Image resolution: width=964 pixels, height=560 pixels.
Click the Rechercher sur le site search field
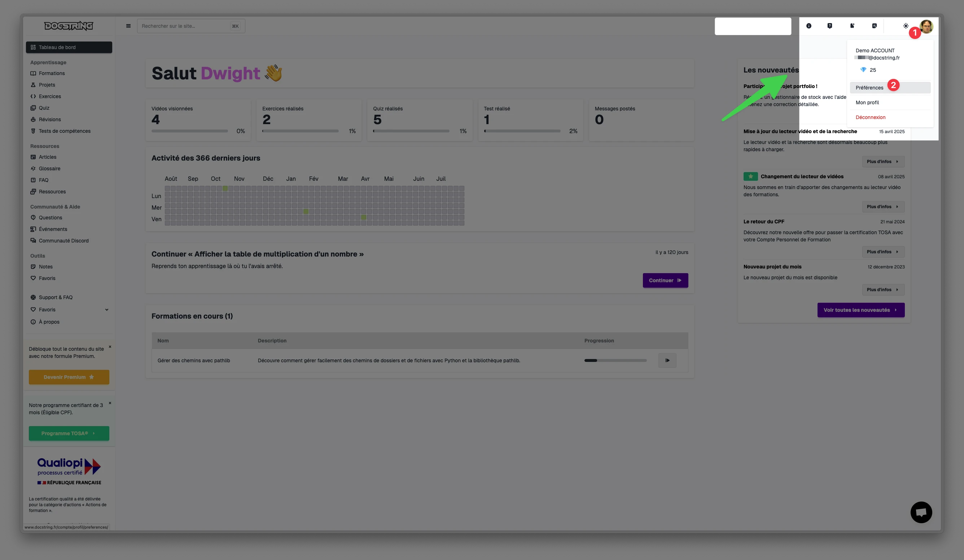pyautogui.click(x=184, y=26)
